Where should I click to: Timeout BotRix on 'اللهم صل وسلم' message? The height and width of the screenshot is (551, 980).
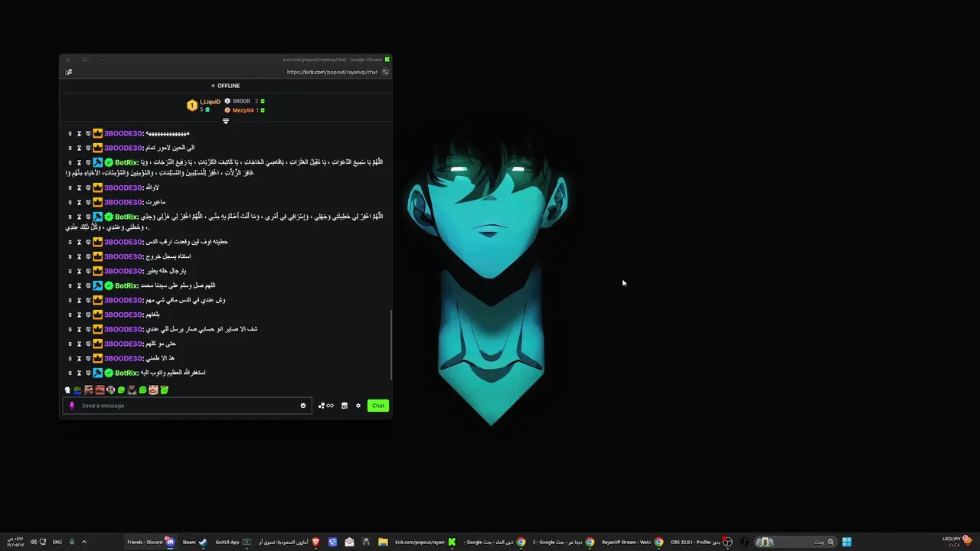79,285
